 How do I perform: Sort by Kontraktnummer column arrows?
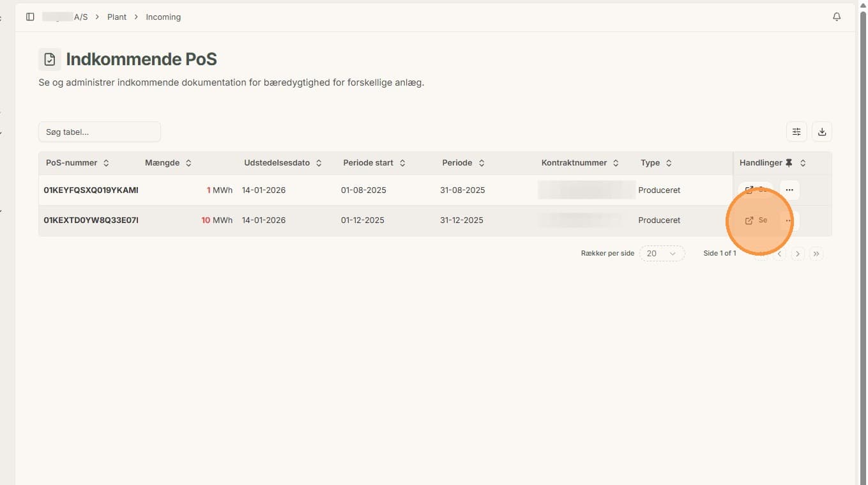tap(616, 163)
